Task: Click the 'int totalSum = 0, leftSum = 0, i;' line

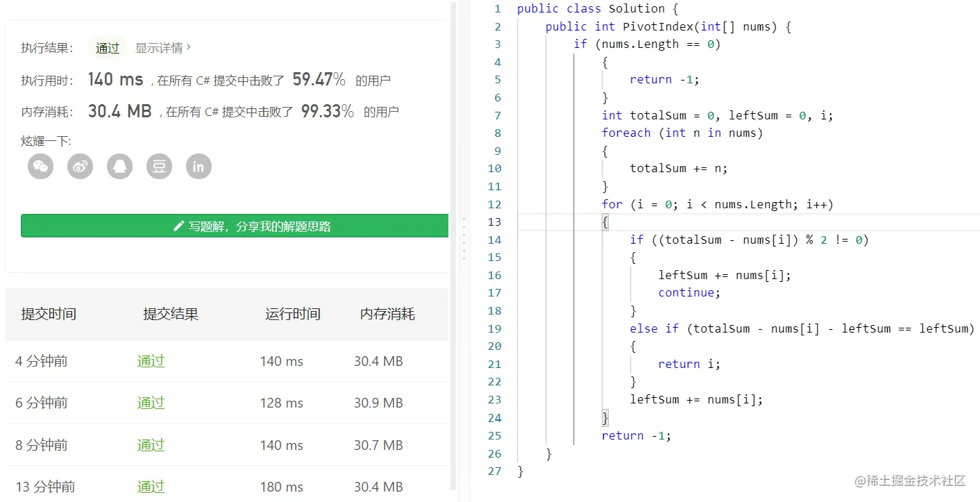Action: click(x=718, y=115)
